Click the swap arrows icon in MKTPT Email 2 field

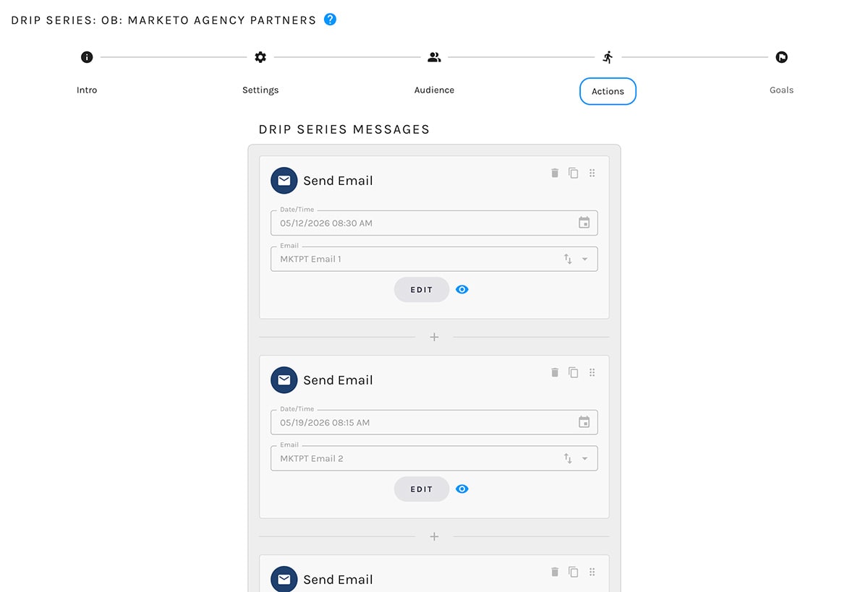pyautogui.click(x=568, y=458)
